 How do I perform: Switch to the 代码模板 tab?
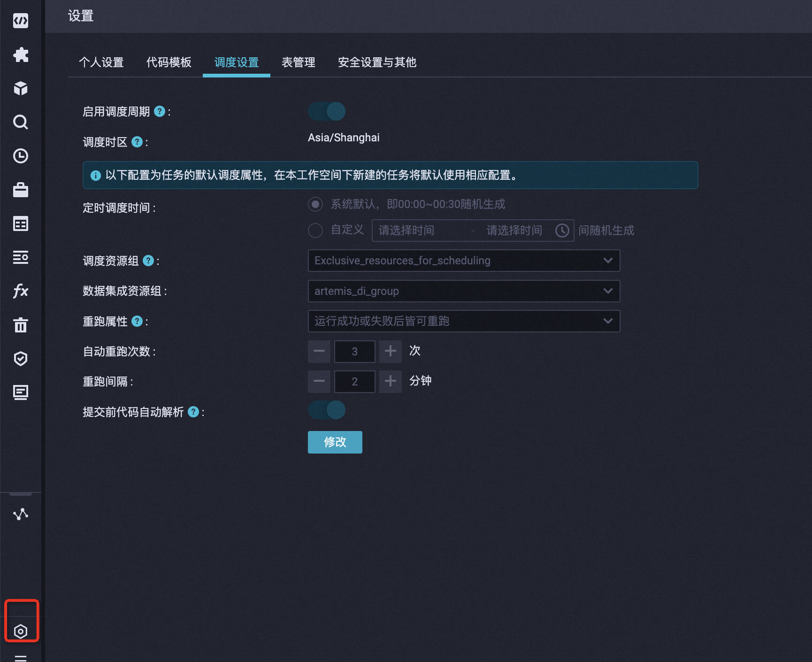(169, 62)
